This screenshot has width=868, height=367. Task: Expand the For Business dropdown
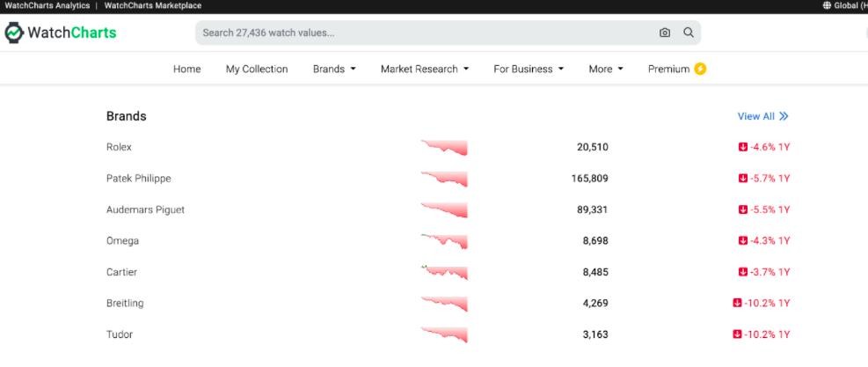[x=528, y=69]
